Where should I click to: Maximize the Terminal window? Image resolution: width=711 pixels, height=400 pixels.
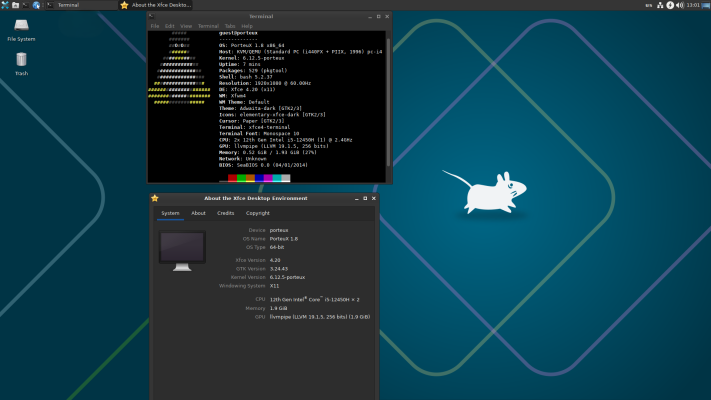379,16
